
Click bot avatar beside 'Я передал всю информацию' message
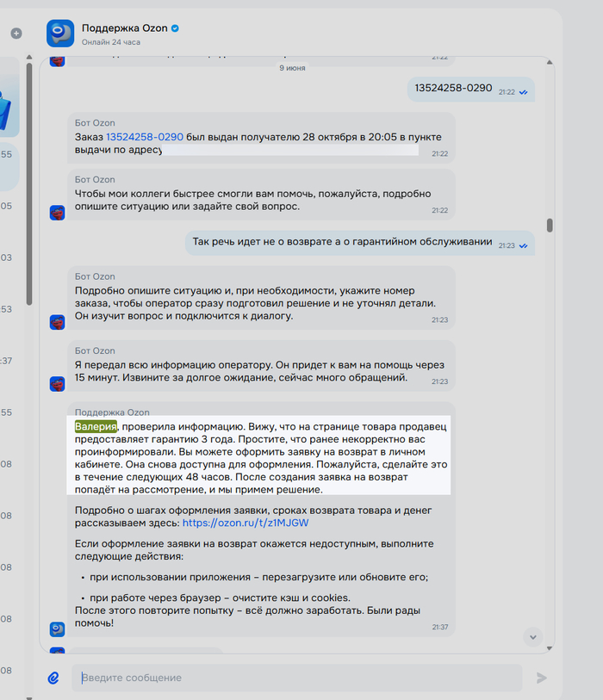pos(57,383)
